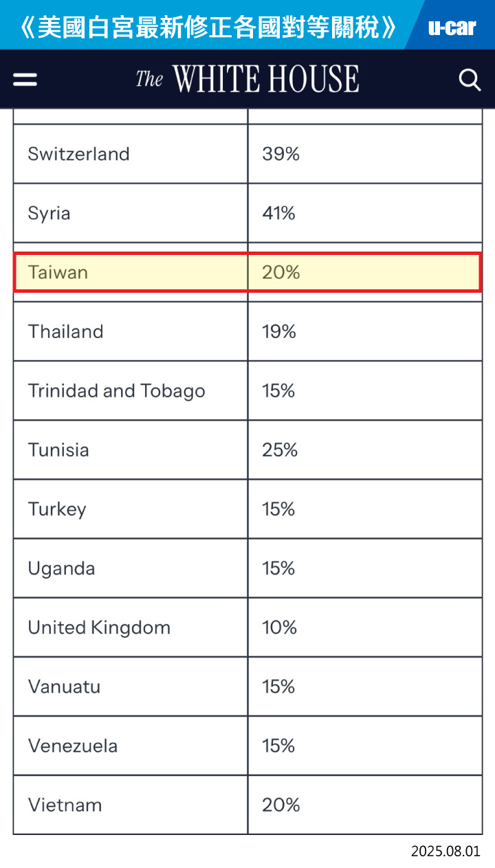This screenshot has height=868, width=495.
Task: Click the Chinese headline banner text
Action: [209, 26]
